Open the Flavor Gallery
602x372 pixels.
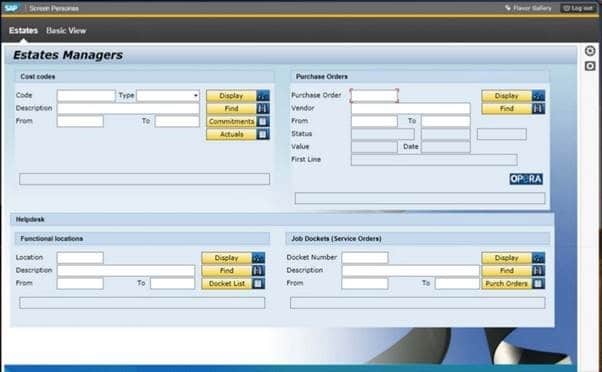[x=529, y=8]
